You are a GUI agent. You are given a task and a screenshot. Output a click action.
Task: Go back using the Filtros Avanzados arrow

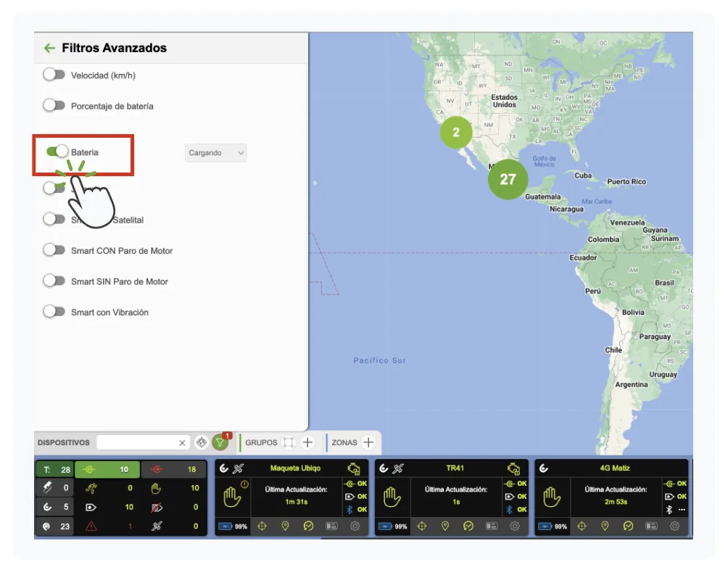coord(49,48)
